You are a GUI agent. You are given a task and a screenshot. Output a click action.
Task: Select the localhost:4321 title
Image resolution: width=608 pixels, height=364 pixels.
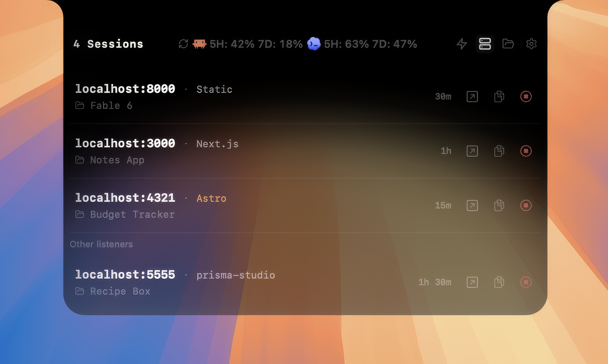pyautogui.click(x=125, y=198)
